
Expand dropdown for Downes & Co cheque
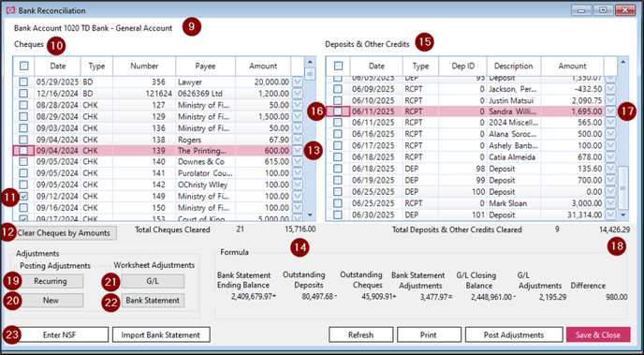pos(298,162)
